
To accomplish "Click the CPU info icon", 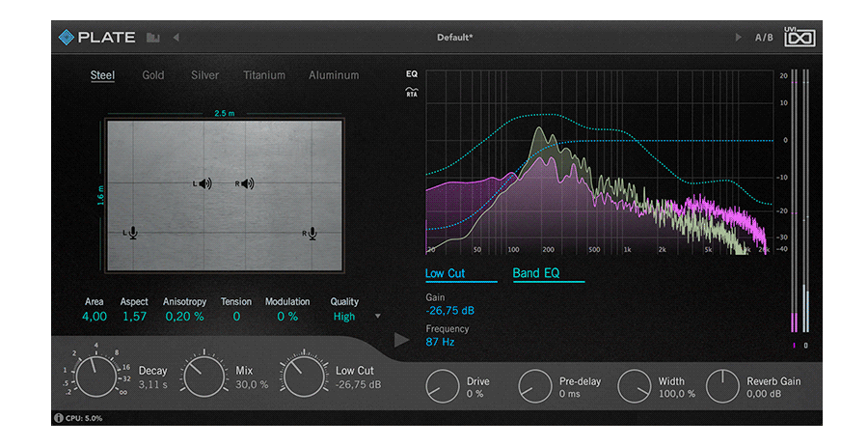I will 58,418.
